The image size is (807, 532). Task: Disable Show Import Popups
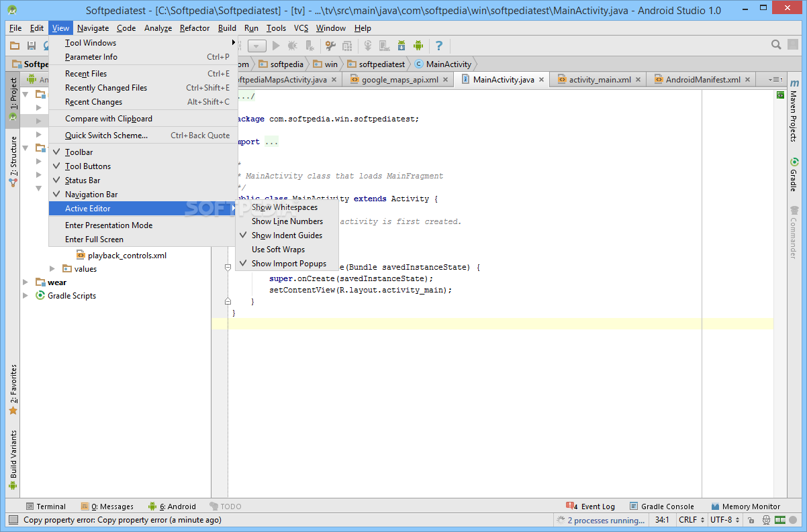click(287, 264)
